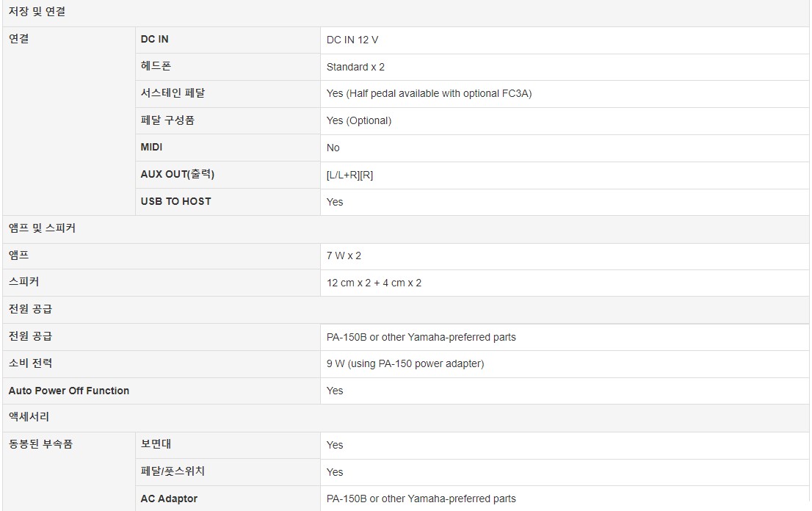Select the 전원 공급 section header
Screen dimensions: 812x511
pyautogui.click(x=31, y=309)
